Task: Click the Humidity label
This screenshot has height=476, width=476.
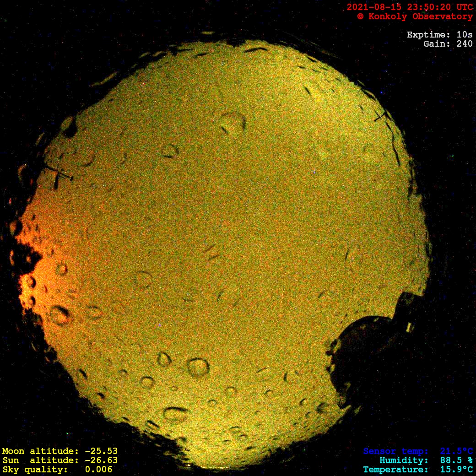Action: click(404, 460)
